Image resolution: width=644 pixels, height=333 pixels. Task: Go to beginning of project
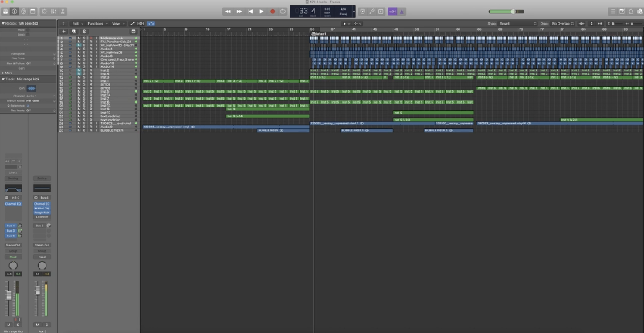[x=250, y=12]
